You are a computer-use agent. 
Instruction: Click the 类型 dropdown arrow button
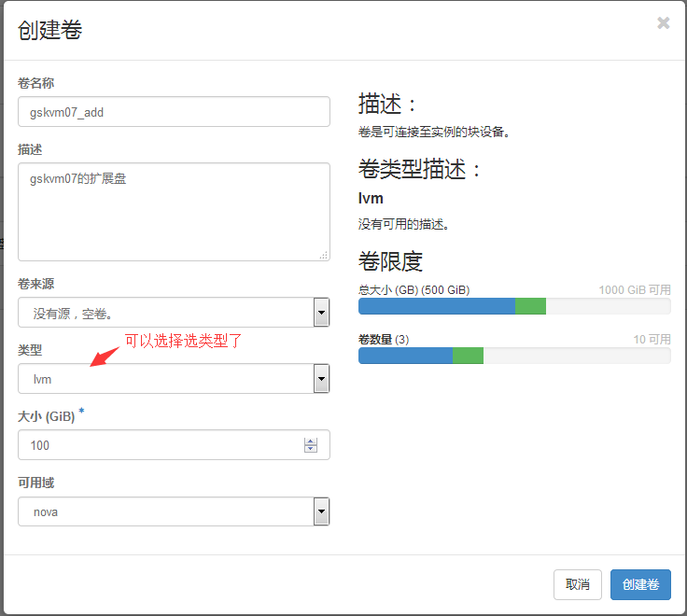pyautogui.click(x=321, y=379)
